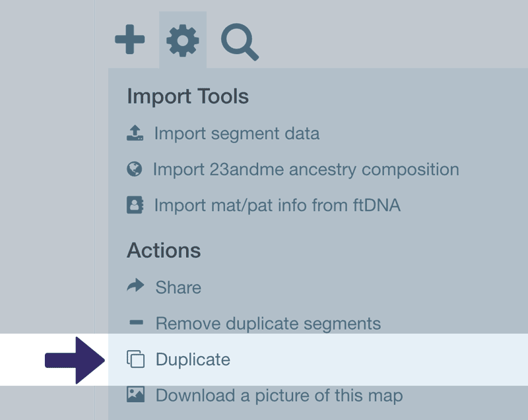Click the minus icon beside Remove duplicate segments
Screen dimensions: 528x420
pyautogui.click(x=135, y=323)
